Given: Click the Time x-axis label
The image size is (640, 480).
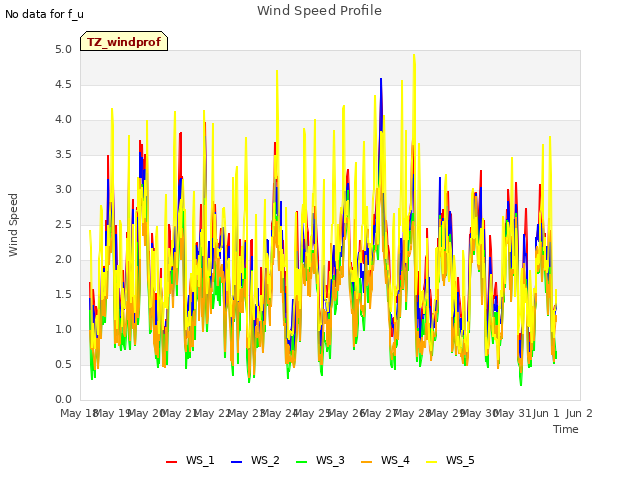Looking at the screenshot, I should pyautogui.click(x=566, y=429).
